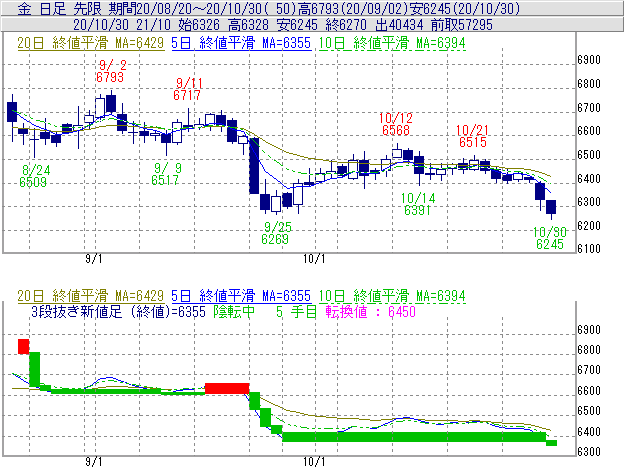The height and width of the screenshot is (473, 624).
Task: Select the lower chart 10日 MA=6394 legend
Action: (x=392, y=296)
